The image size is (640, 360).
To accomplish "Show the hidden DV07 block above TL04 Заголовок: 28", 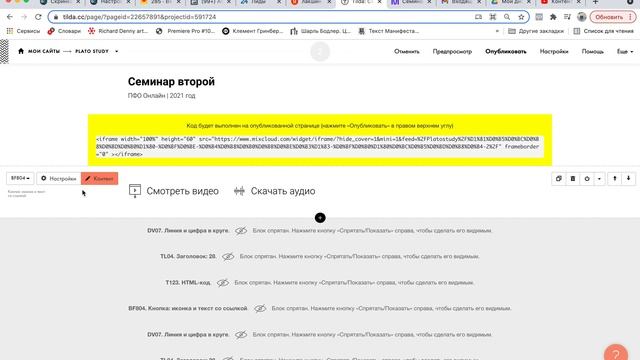I will 241,231.
